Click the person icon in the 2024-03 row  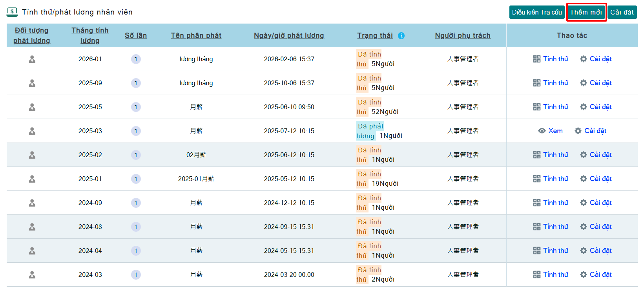point(32,275)
